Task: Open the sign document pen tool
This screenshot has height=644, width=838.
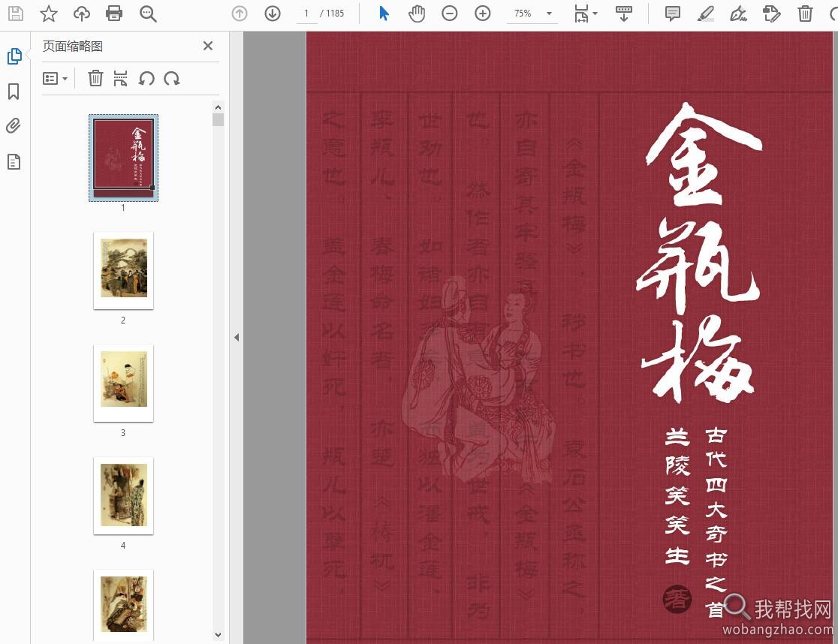Action: (x=739, y=14)
